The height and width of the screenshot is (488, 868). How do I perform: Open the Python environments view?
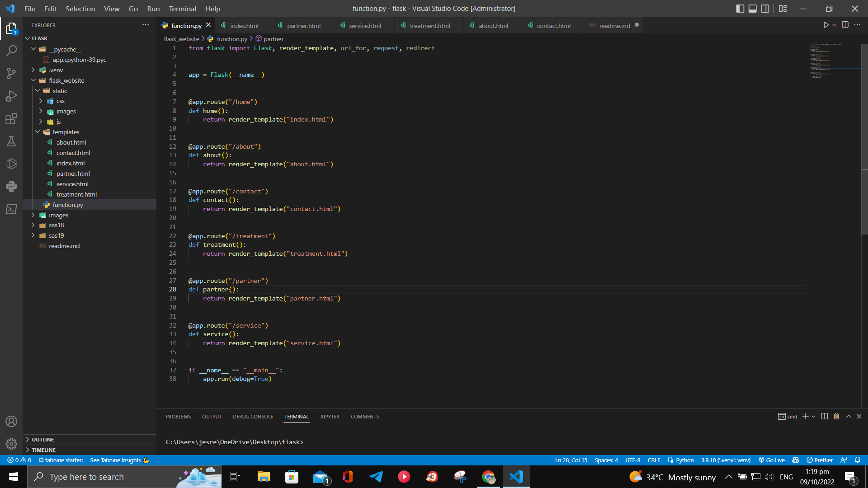(x=11, y=186)
